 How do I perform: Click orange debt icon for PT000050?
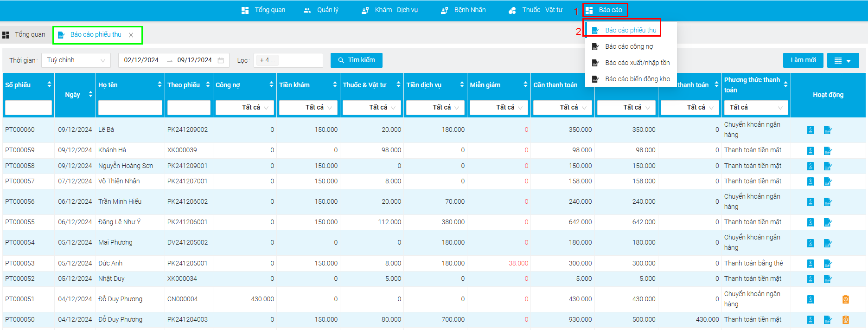[x=846, y=320]
